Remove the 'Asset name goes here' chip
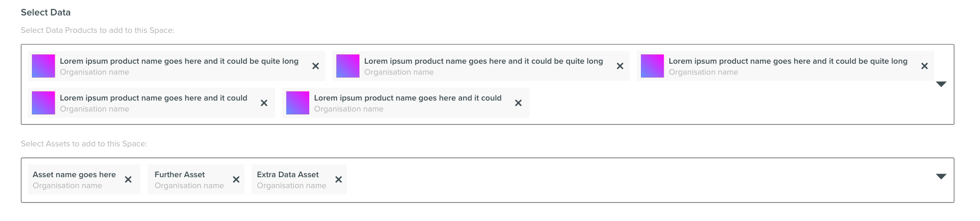Screen dimensions: 980x221 click(128, 180)
